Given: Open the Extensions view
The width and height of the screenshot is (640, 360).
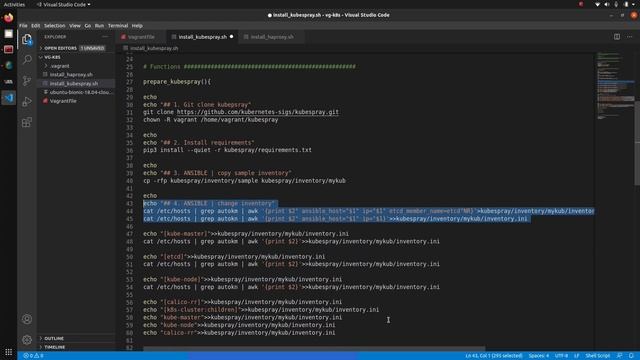Looking at the screenshot, I should (x=27, y=122).
